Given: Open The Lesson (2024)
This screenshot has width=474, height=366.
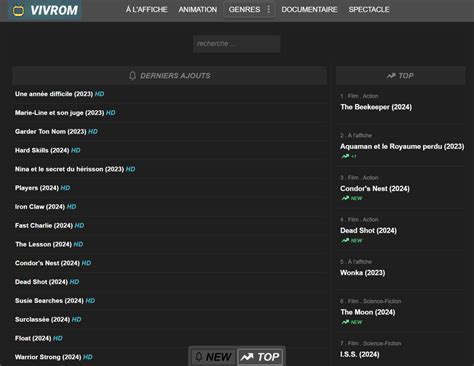Looking at the screenshot, I should pos(43,244).
